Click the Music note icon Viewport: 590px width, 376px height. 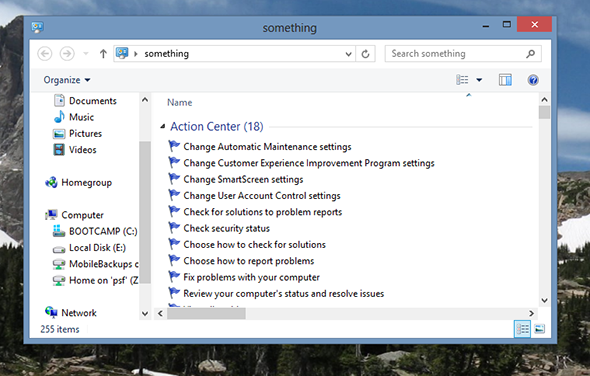click(59, 117)
